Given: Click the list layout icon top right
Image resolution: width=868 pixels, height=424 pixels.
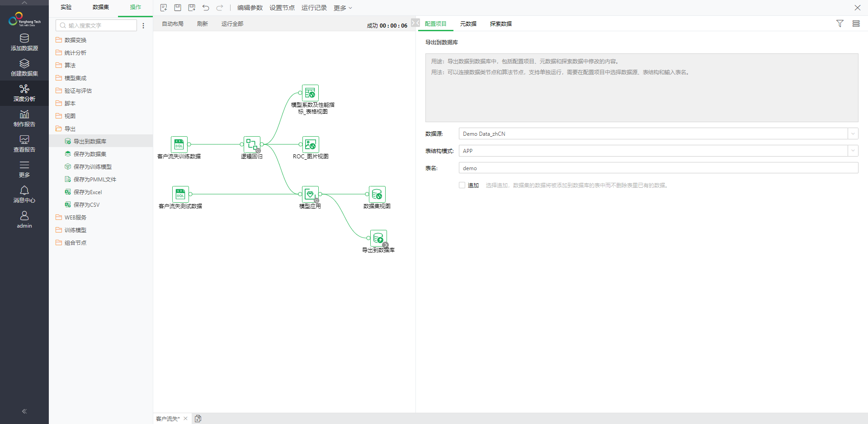Looking at the screenshot, I should (x=856, y=24).
